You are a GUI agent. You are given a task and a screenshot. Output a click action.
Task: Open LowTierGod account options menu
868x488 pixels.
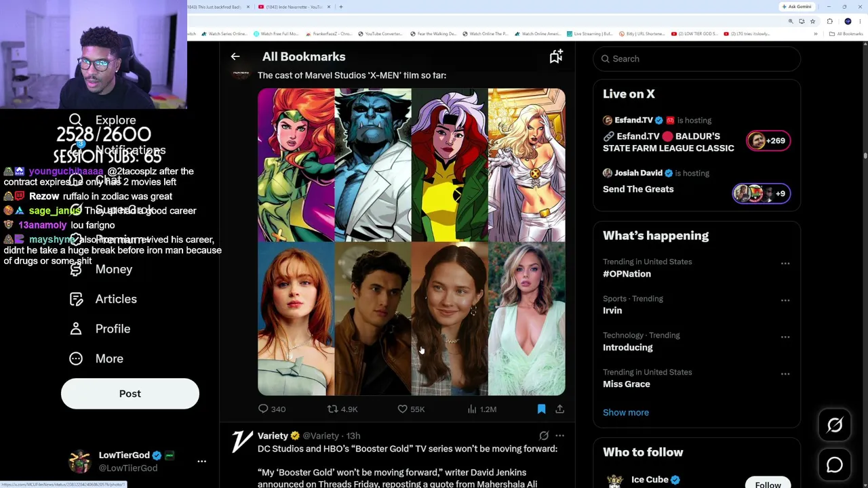click(x=201, y=461)
